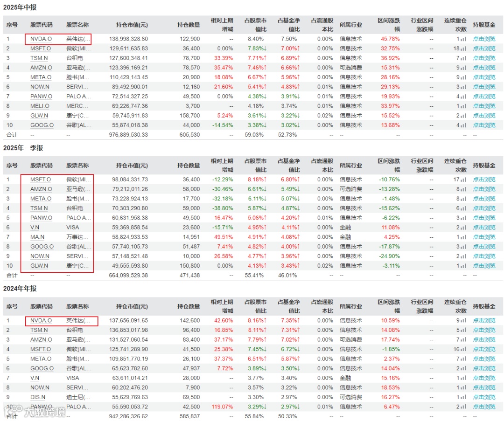Select the 59.03% total stock ratio
The width and height of the screenshot is (504, 421).
pos(254,135)
